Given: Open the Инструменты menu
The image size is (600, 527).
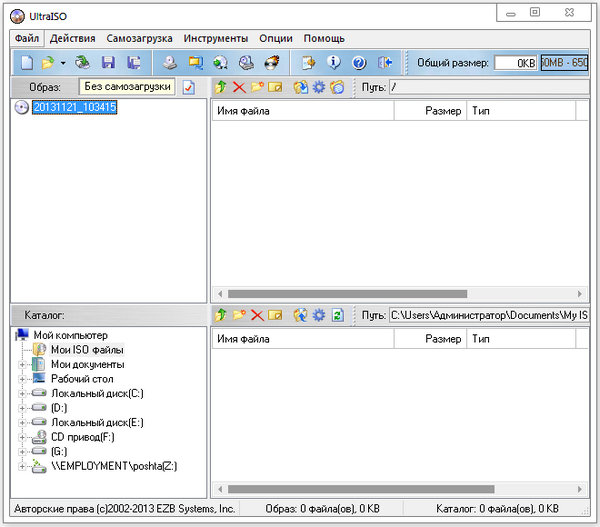Looking at the screenshot, I should [x=215, y=38].
